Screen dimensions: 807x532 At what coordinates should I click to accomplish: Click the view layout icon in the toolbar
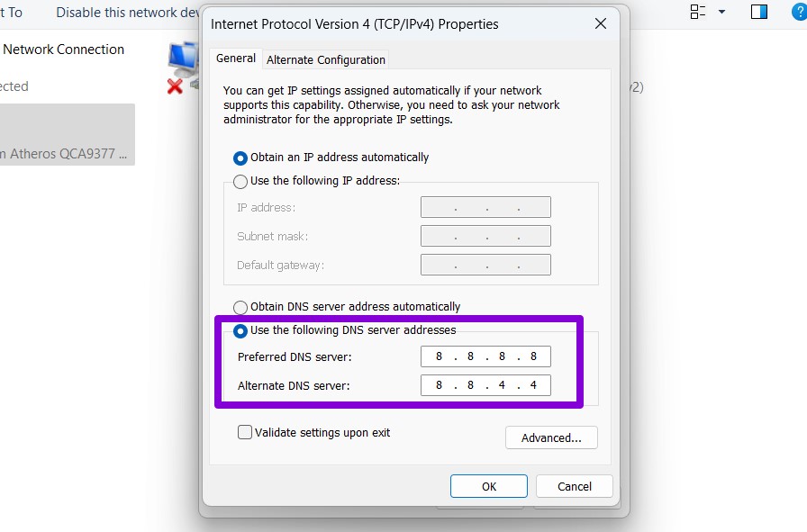696,13
